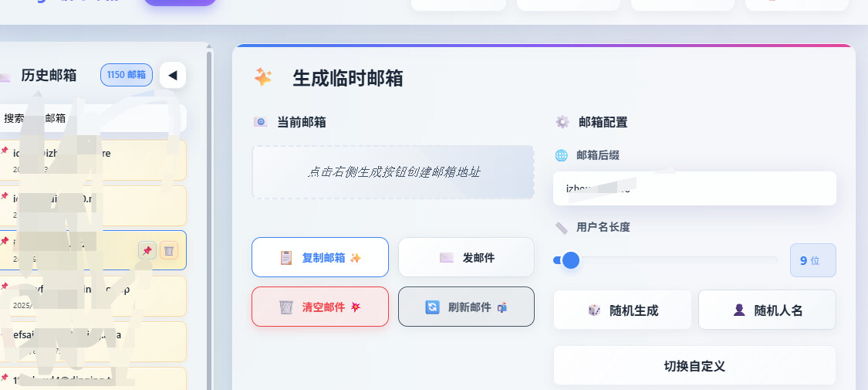Click the 刷新邮件 button
This screenshot has width=868, height=390.
pos(466,307)
